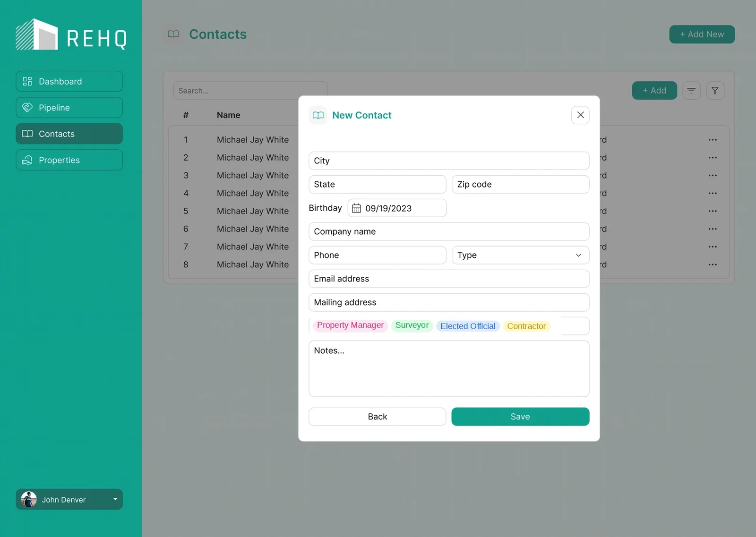
Task: Open the Birthday calendar picker icon
Action: 356,208
